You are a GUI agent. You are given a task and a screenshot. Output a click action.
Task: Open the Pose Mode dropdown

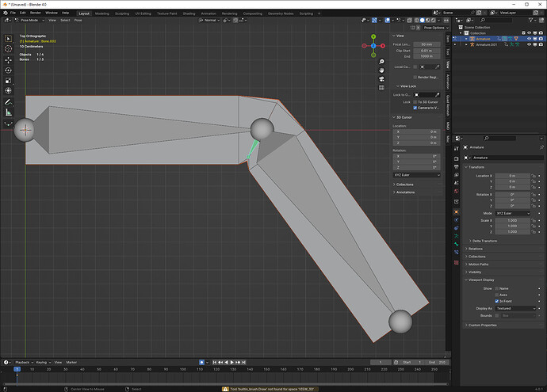pos(29,21)
